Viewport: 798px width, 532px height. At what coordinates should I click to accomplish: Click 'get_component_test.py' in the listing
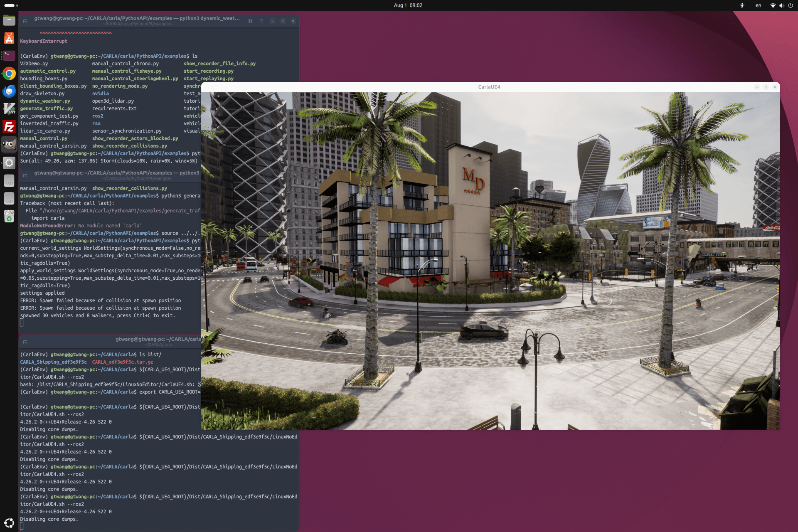click(49, 116)
